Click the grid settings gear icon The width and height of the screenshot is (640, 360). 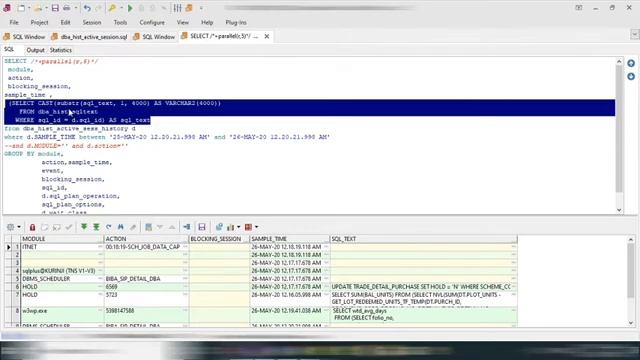click(10, 227)
